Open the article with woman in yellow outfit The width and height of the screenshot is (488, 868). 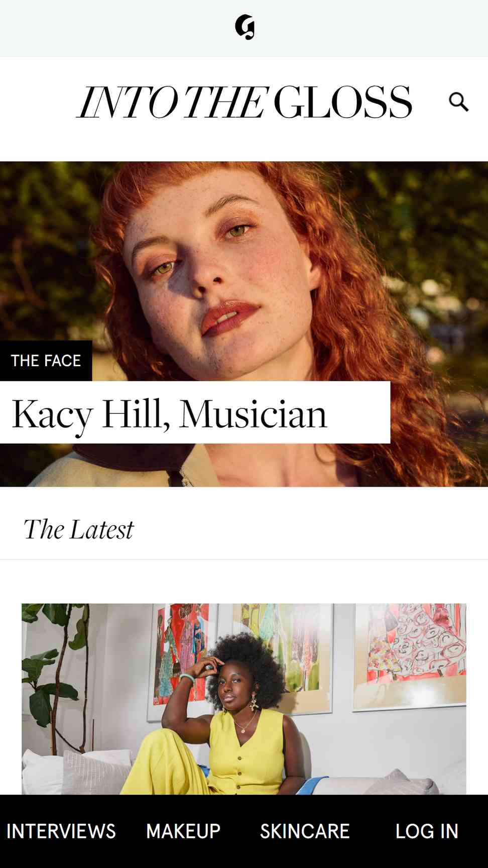coord(244,699)
